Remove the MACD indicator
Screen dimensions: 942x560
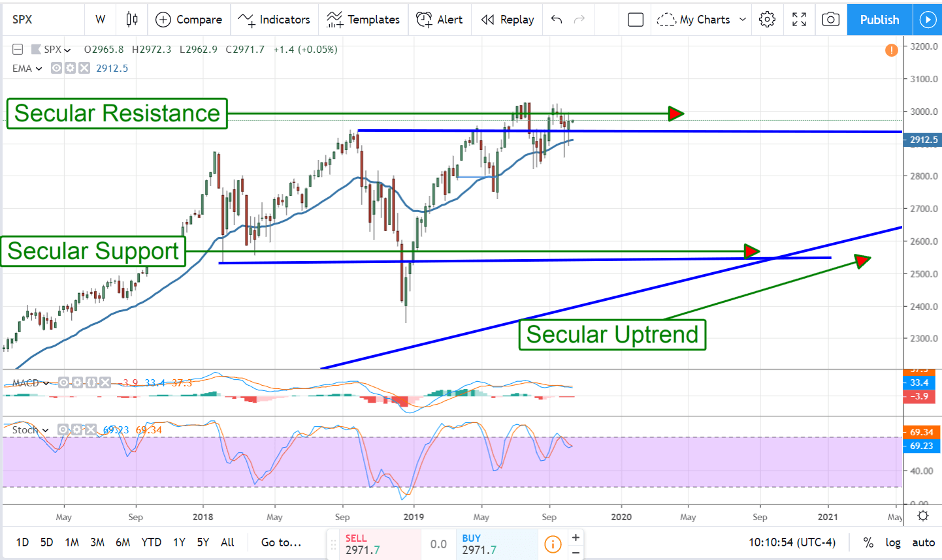click(105, 382)
